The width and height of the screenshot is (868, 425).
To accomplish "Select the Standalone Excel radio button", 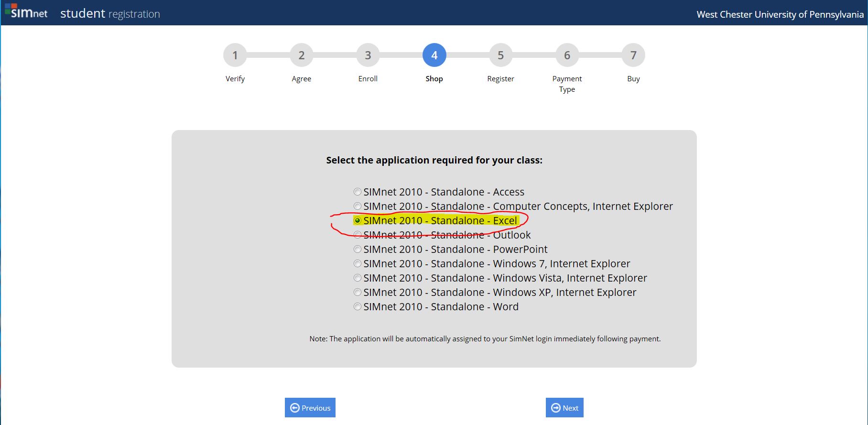I will click(358, 220).
